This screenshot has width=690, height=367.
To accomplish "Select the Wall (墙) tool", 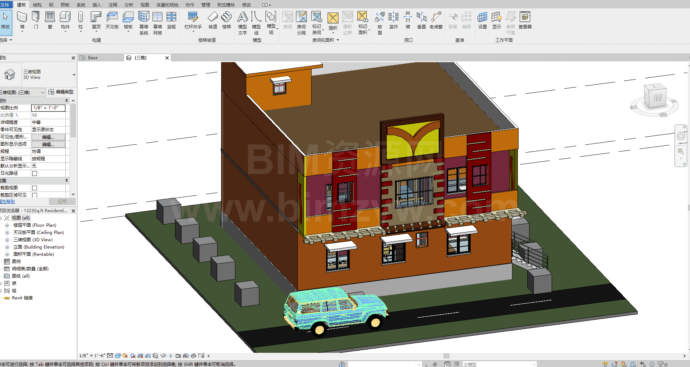I will click(x=22, y=20).
